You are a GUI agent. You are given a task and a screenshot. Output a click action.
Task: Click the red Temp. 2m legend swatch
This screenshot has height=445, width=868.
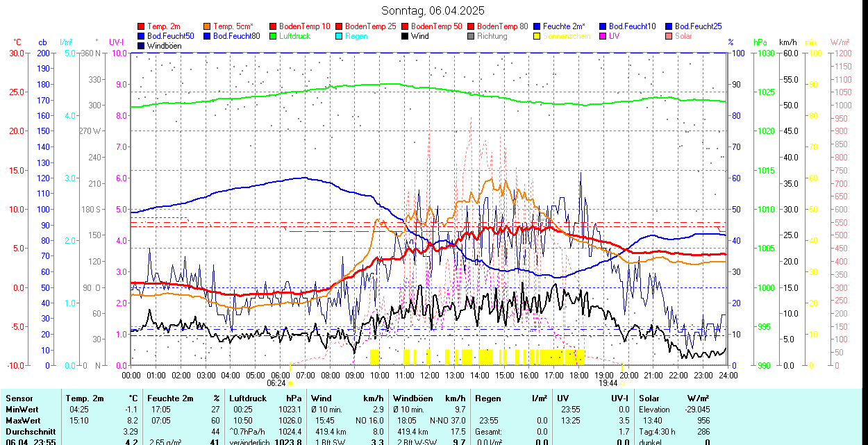pyautogui.click(x=142, y=26)
